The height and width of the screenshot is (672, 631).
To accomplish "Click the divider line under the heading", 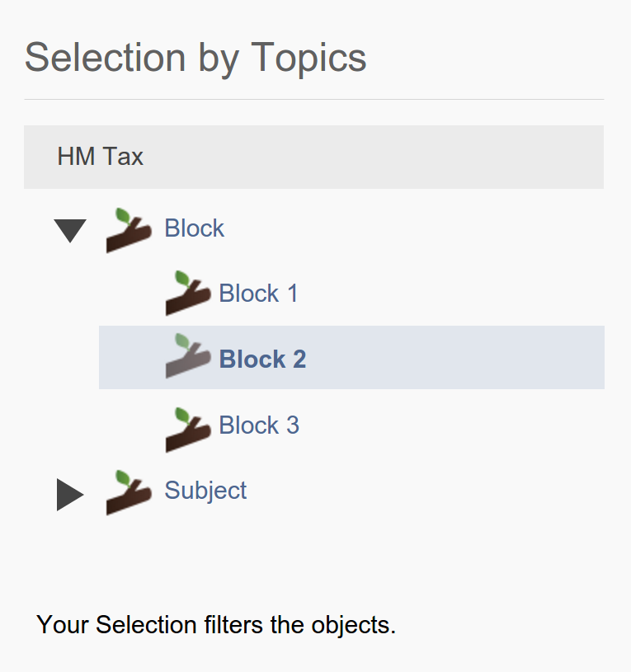I will point(313,99).
